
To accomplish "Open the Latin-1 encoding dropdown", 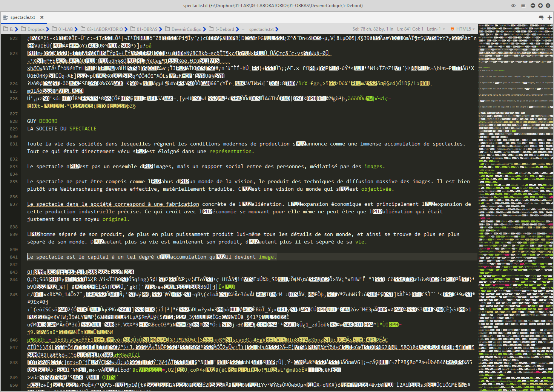I will [x=436, y=29].
